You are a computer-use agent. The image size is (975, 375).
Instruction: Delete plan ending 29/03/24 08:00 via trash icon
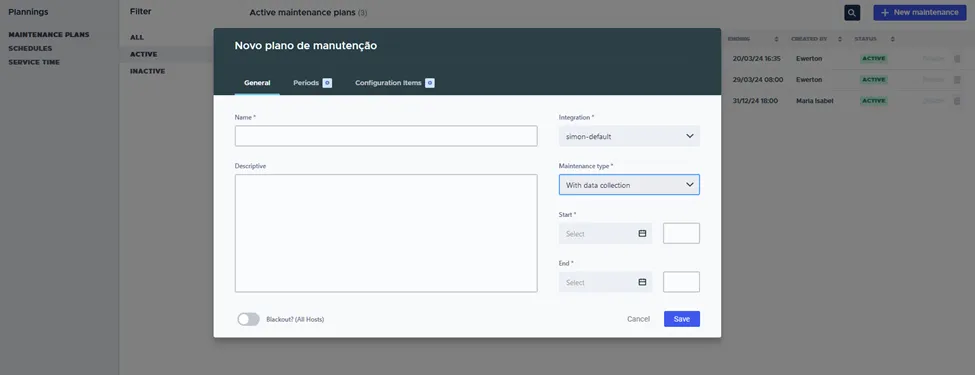pyautogui.click(x=957, y=80)
